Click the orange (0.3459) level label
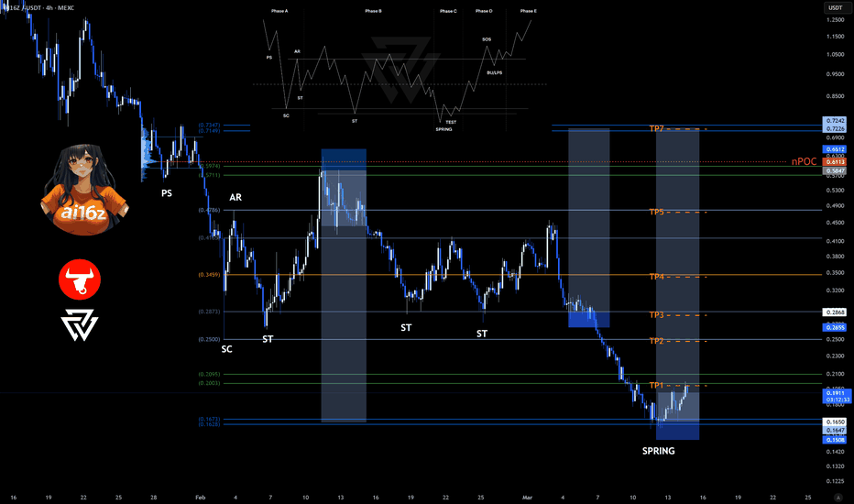Image resolution: width=854 pixels, height=504 pixels. (209, 275)
